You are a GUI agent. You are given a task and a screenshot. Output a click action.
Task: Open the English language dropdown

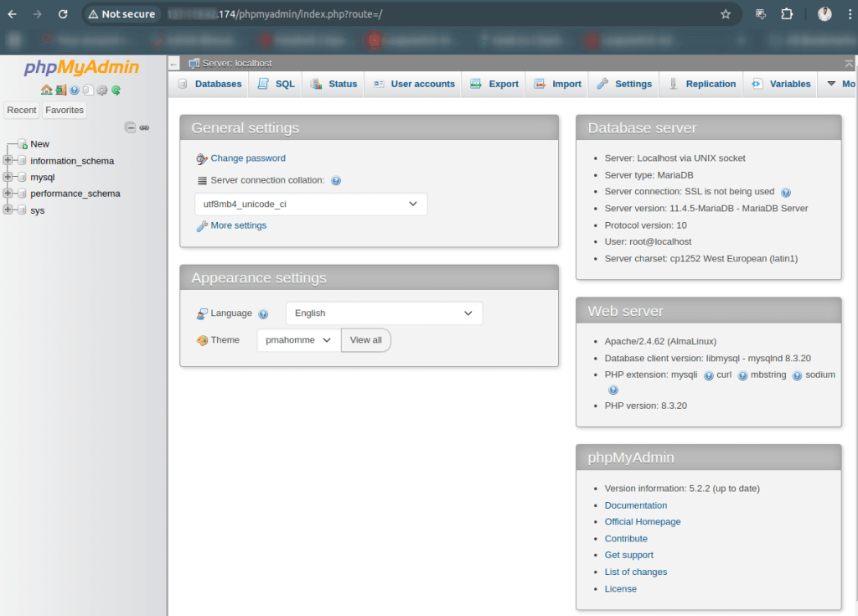(x=384, y=313)
